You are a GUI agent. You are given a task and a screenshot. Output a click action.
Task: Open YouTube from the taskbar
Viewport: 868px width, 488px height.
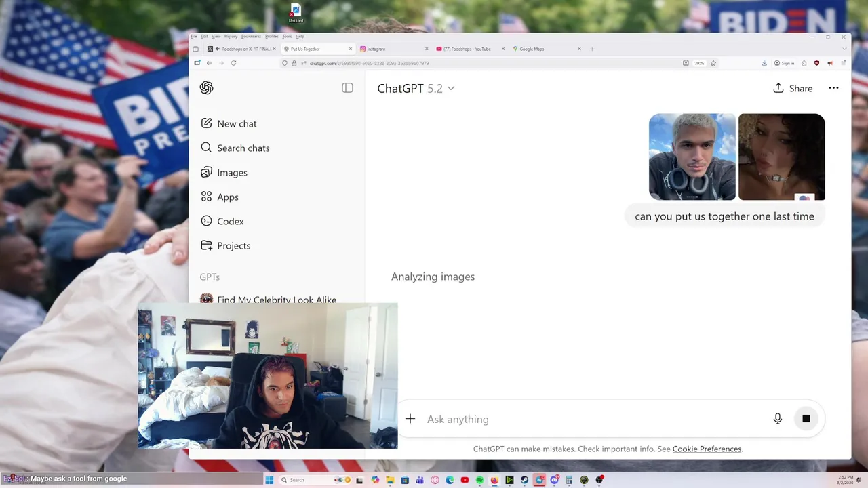coord(465,480)
